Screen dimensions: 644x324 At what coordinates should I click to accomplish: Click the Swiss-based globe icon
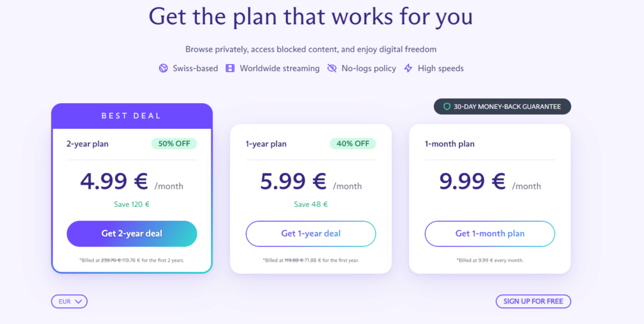(164, 68)
